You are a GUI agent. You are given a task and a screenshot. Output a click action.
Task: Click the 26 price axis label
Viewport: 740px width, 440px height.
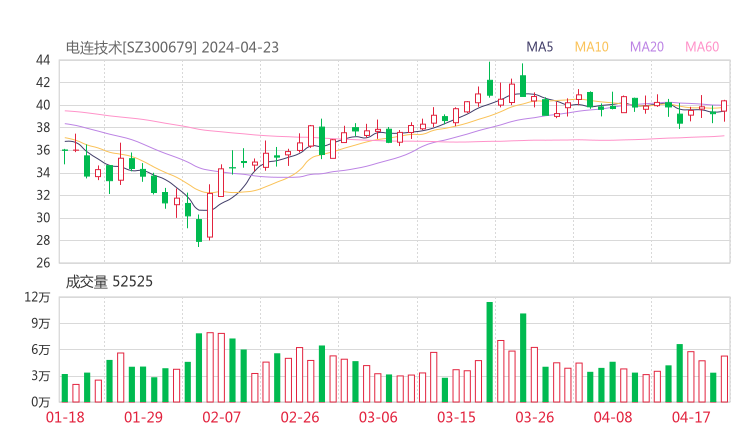click(x=43, y=262)
